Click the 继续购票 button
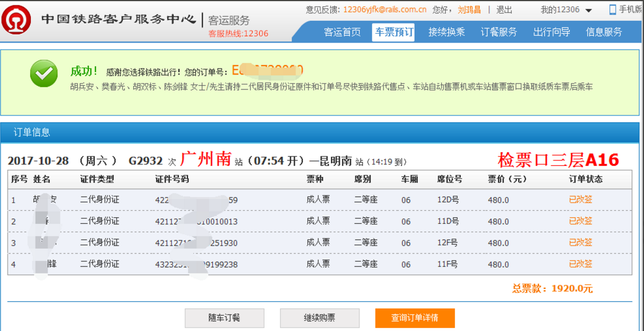This screenshot has width=644, height=331. click(320, 318)
